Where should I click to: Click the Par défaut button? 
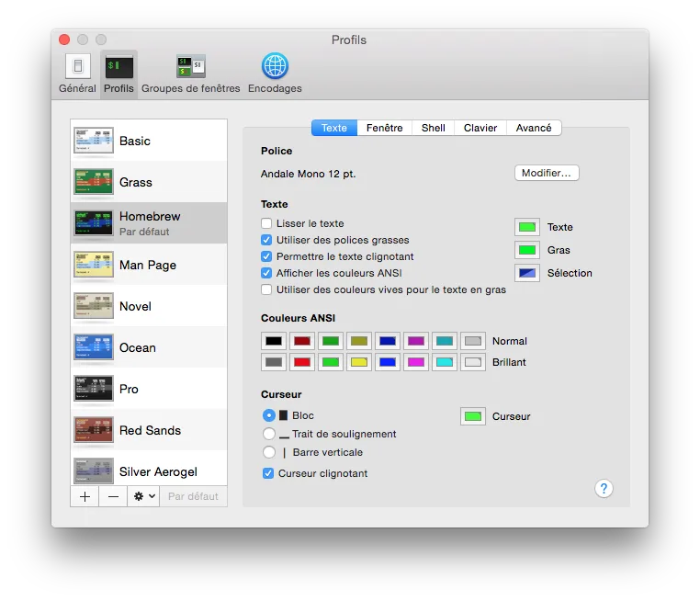pyautogui.click(x=193, y=496)
